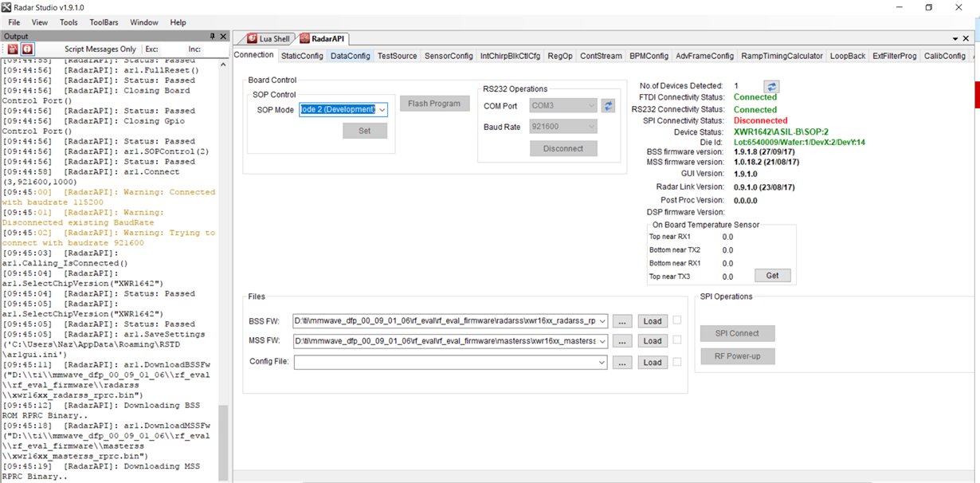The width and height of the screenshot is (980, 483).
Task: Open the Window menu
Action: [144, 22]
